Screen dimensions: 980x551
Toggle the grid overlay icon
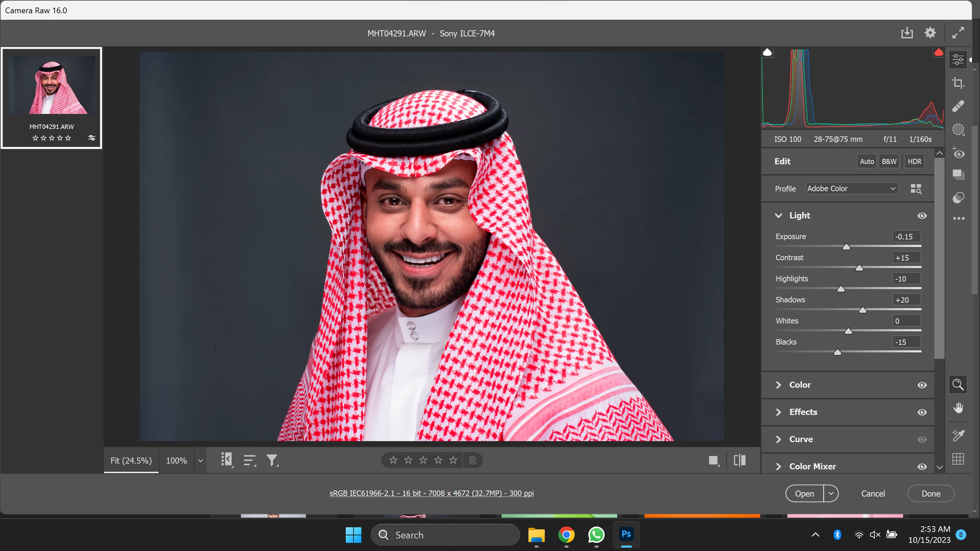tap(958, 459)
